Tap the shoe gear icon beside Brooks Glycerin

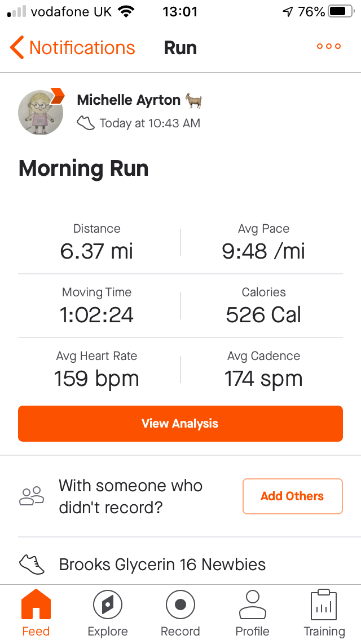coord(31,564)
